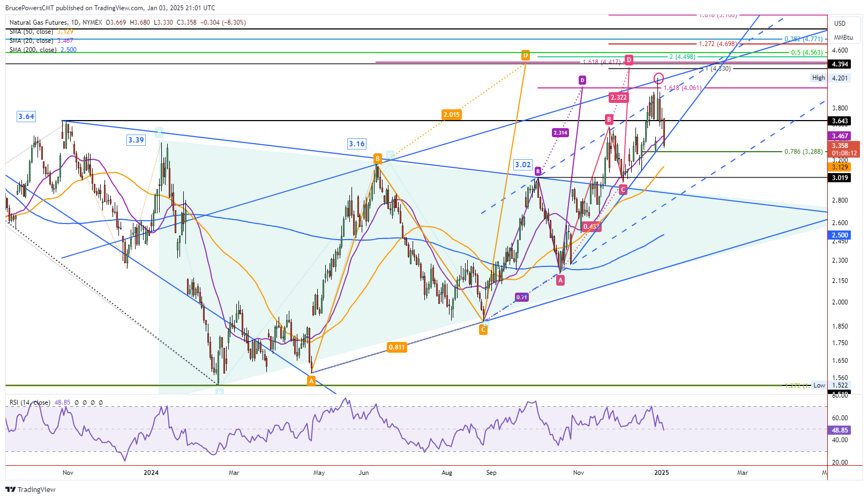Click the 1.618 (4.061) Fibonacci label
The height and width of the screenshot is (499, 868).
click(683, 88)
